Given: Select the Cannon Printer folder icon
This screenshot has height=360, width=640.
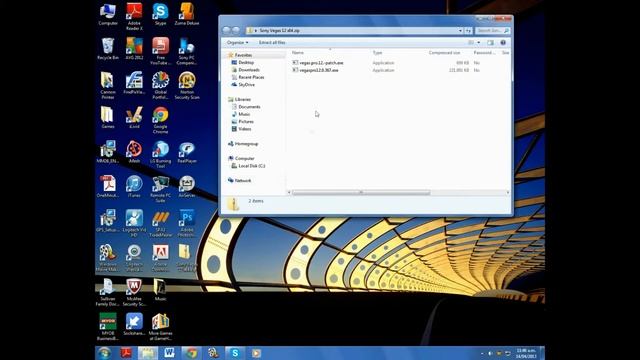Looking at the screenshot, I should click(x=108, y=85).
